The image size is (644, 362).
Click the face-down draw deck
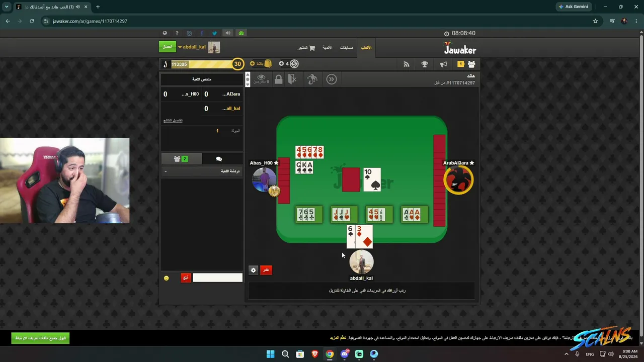(x=351, y=179)
